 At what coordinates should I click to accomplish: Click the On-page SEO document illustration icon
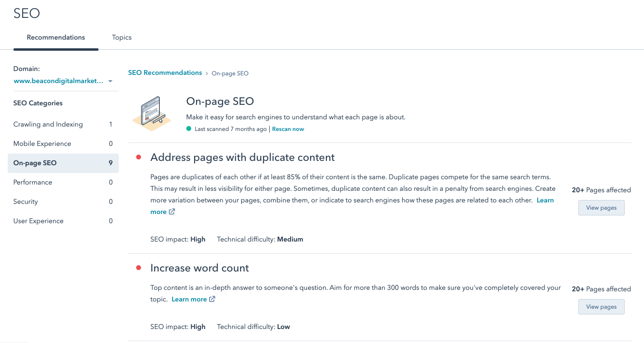click(152, 113)
